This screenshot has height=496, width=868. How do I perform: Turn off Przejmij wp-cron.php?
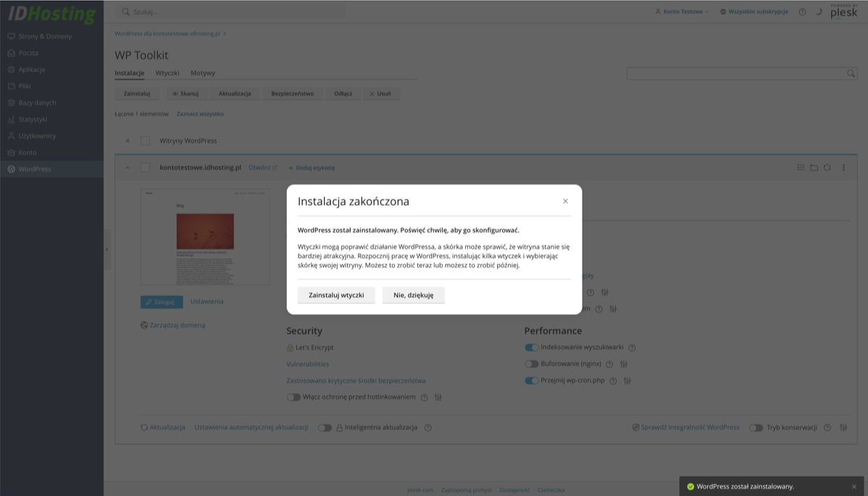pos(531,380)
